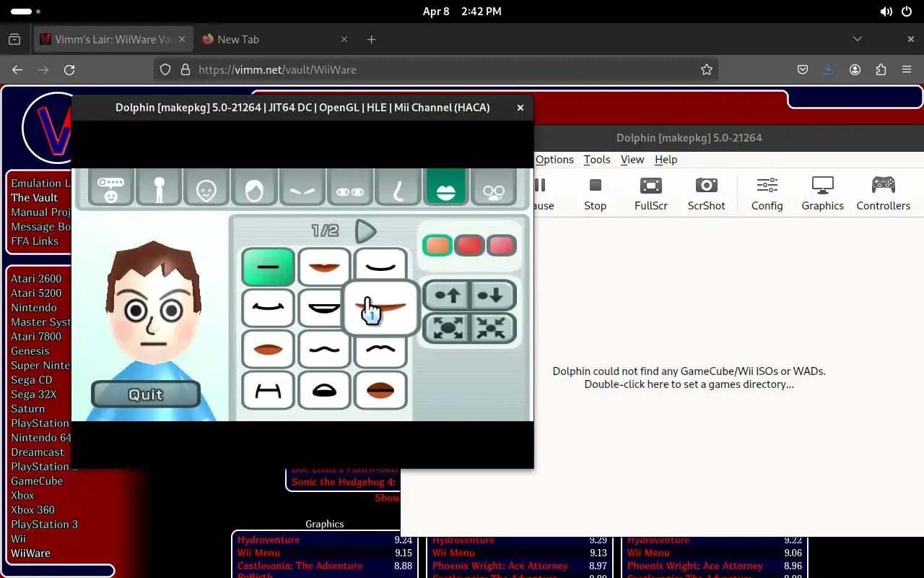Open the GameCube vault link
The height and width of the screenshot is (578, 924).
pos(37,481)
